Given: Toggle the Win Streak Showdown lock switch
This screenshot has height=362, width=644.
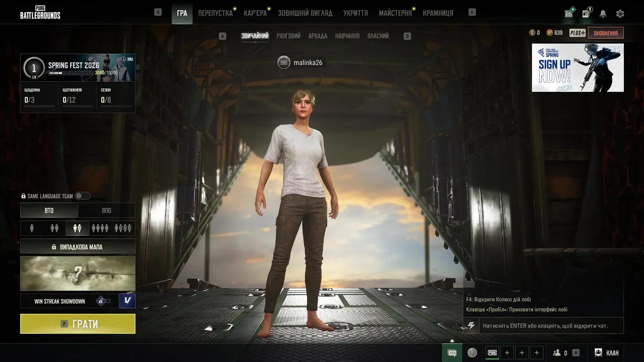Looking at the screenshot, I should pos(103,301).
